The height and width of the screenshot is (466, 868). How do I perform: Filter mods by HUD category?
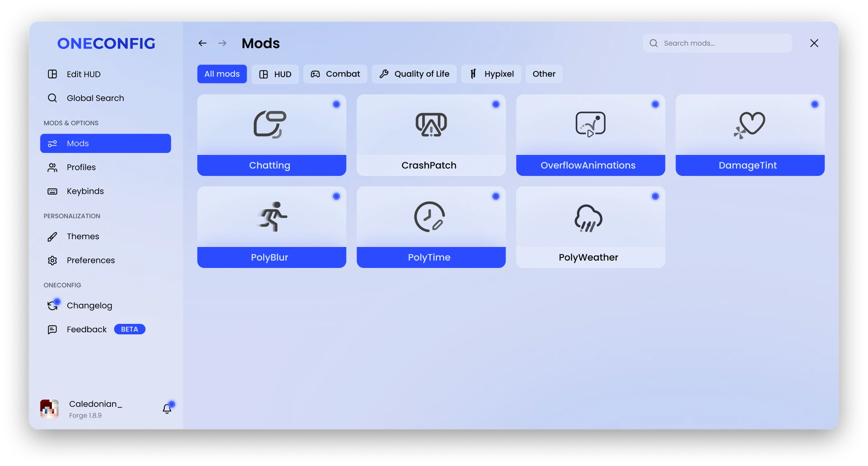click(x=275, y=74)
